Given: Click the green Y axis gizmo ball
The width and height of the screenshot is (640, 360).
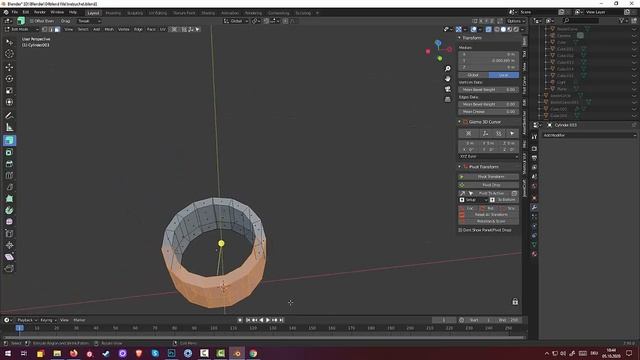Looking at the screenshot, I should 440,58.
